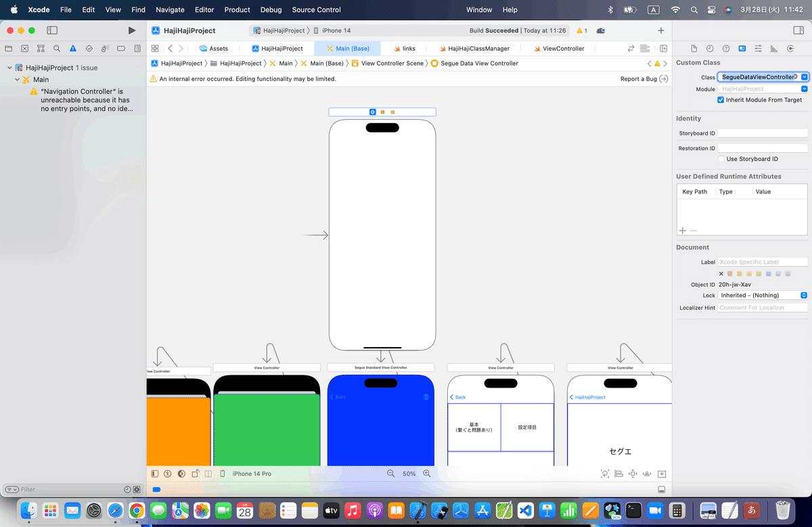The image size is (812, 527).
Task: Toggle source-control status filter in navigator
Action: point(137,489)
